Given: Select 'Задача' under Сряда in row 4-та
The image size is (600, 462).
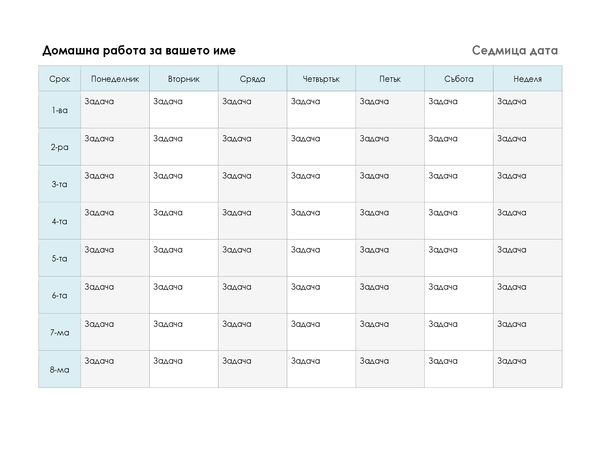Looking at the screenshot, I should pyautogui.click(x=236, y=212).
